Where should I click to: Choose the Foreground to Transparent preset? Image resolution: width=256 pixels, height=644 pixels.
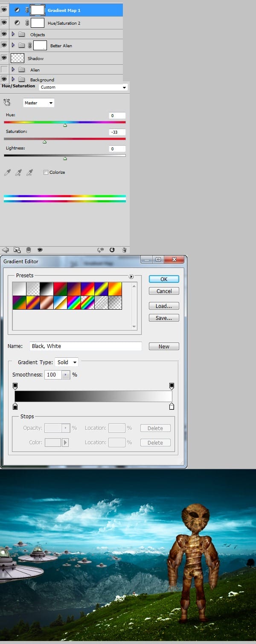[x=33, y=289]
